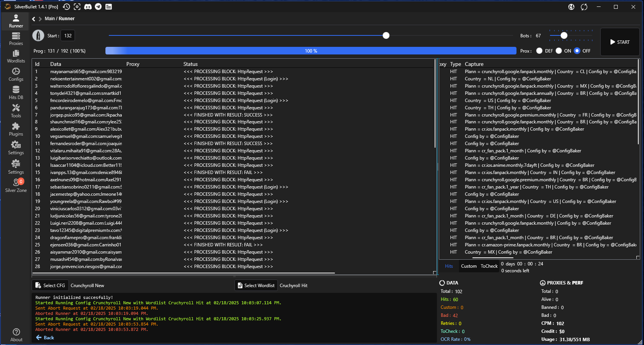The width and height of the screenshot is (644, 345).
Task: Open the About page
Action: click(16, 335)
